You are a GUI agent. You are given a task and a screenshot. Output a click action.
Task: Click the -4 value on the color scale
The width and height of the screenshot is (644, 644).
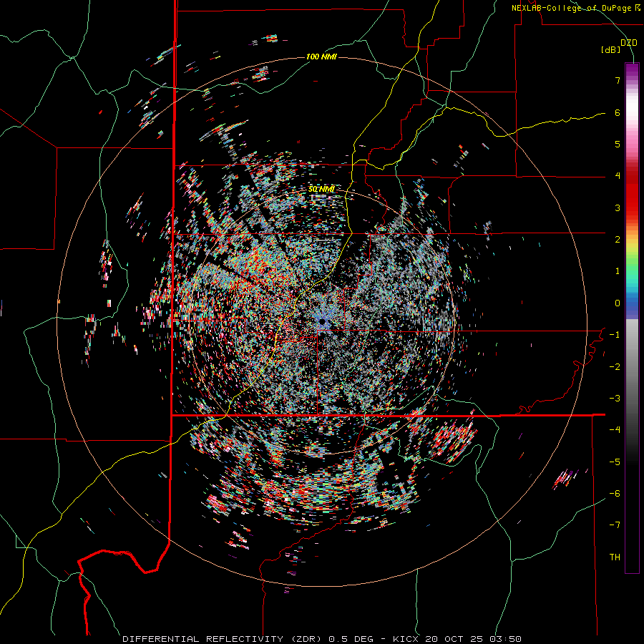point(615,430)
